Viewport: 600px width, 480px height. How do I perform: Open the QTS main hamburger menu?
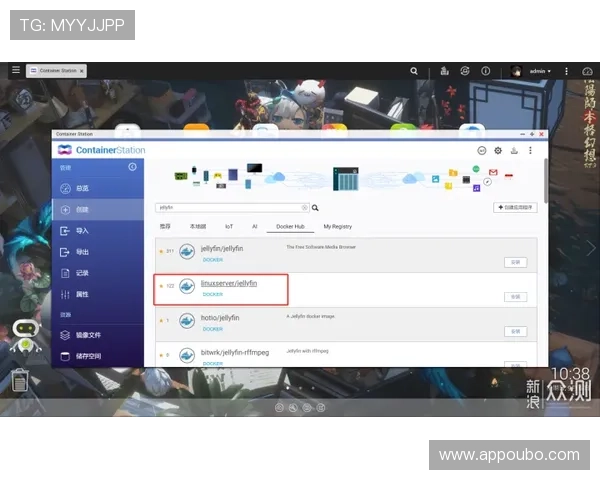tap(16, 71)
